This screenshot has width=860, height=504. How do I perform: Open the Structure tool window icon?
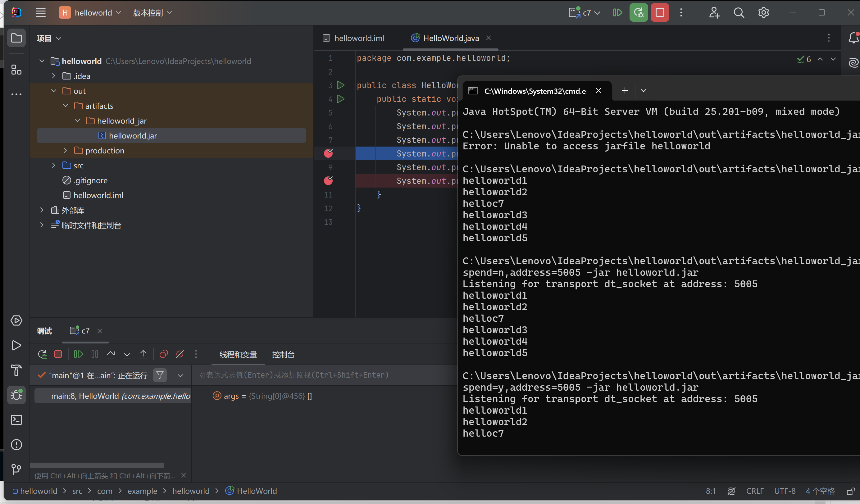coord(16,70)
